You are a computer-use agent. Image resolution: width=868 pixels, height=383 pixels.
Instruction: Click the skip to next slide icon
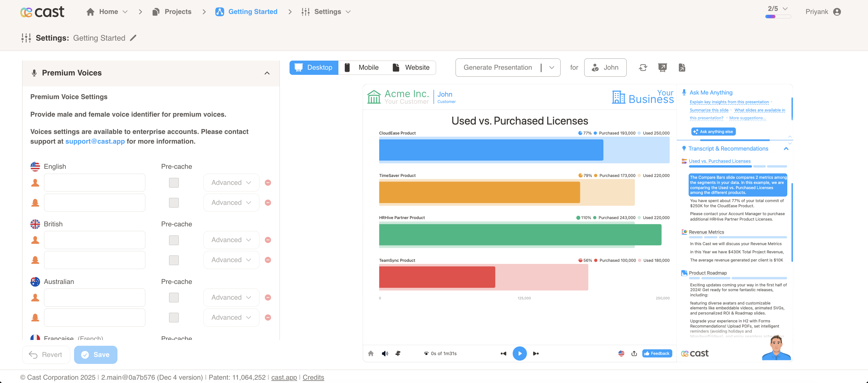[535, 353]
